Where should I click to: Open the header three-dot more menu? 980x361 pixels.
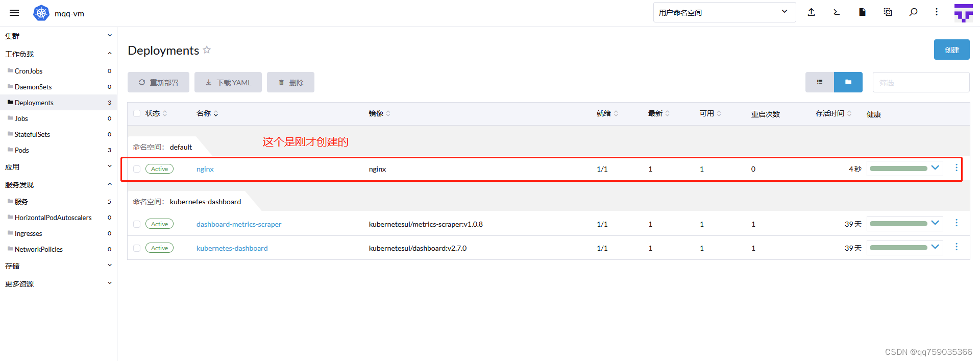[937, 12]
